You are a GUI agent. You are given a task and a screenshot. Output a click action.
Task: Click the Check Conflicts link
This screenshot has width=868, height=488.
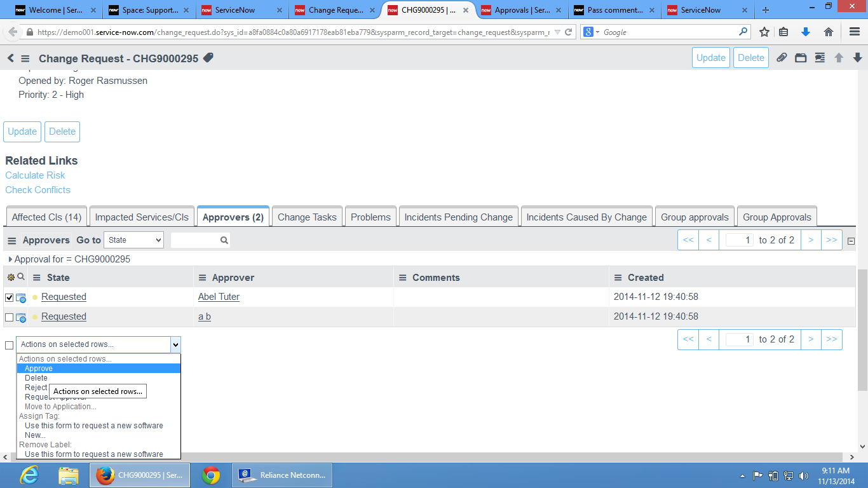(37, 190)
